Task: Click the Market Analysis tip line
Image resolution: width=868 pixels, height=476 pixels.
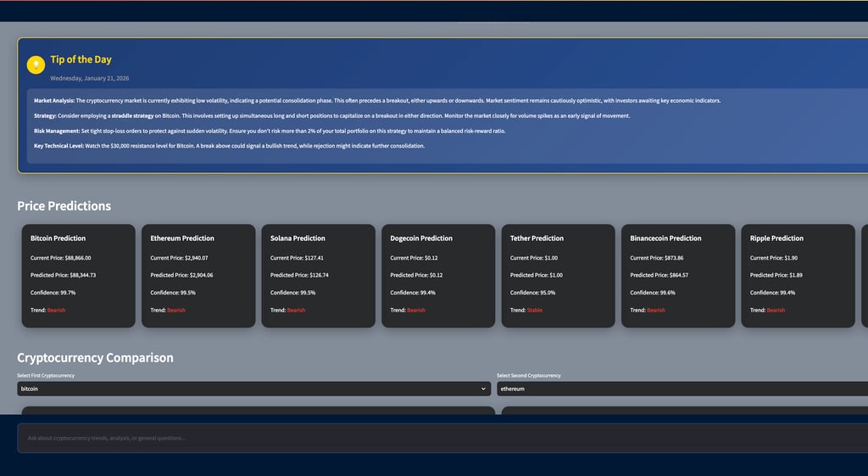Action: [x=377, y=101]
